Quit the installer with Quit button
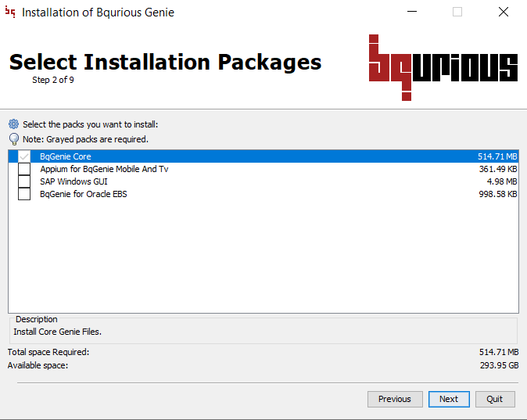The width and height of the screenshot is (527, 420). [495, 399]
